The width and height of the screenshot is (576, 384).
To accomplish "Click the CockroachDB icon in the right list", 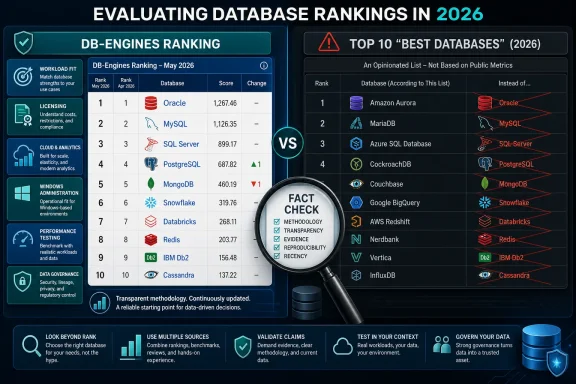I will pos(356,164).
